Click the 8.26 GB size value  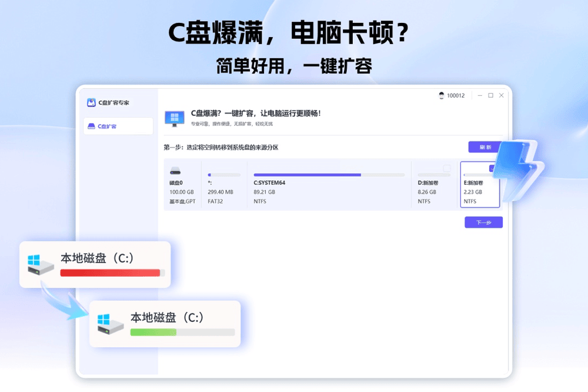pos(427,192)
